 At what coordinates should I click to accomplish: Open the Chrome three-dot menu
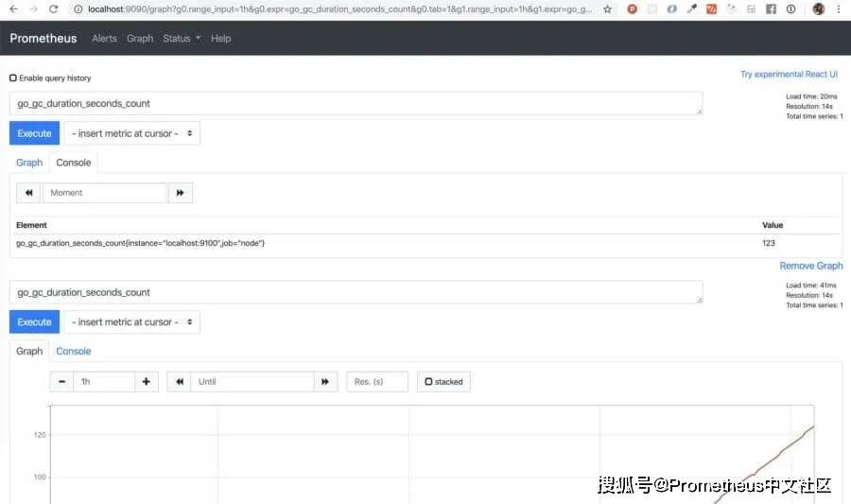point(838,9)
